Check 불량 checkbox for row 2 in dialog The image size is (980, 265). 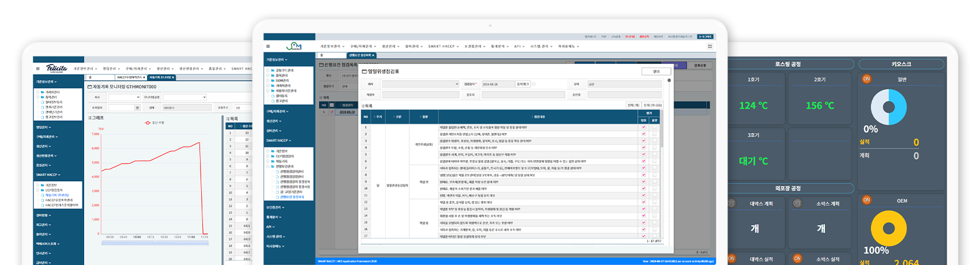pyautogui.click(x=654, y=134)
